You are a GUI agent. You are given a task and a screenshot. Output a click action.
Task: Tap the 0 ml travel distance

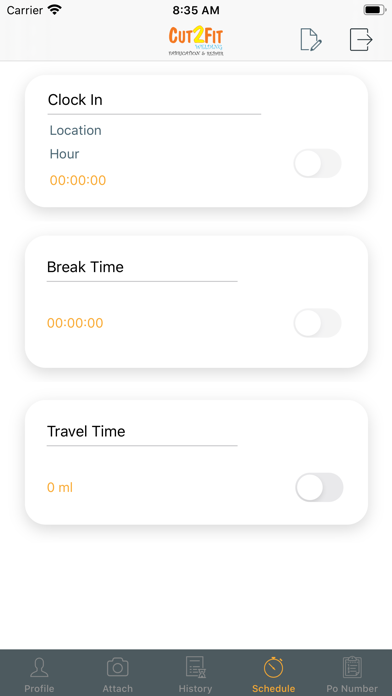click(60, 487)
